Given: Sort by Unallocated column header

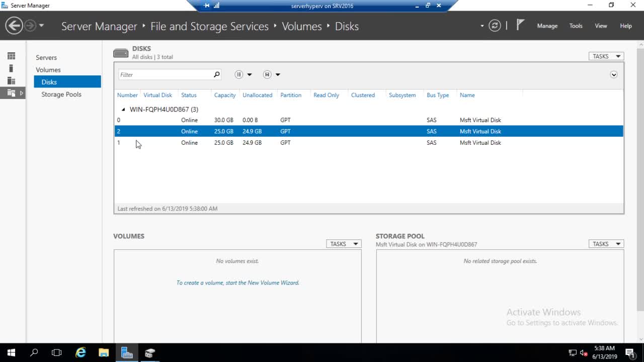Looking at the screenshot, I should 257,95.
